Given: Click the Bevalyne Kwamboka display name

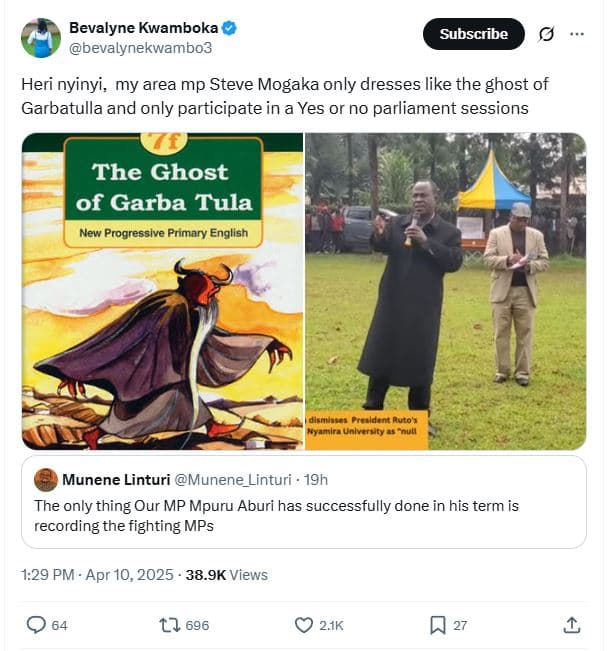Looking at the screenshot, I should point(136,26).
